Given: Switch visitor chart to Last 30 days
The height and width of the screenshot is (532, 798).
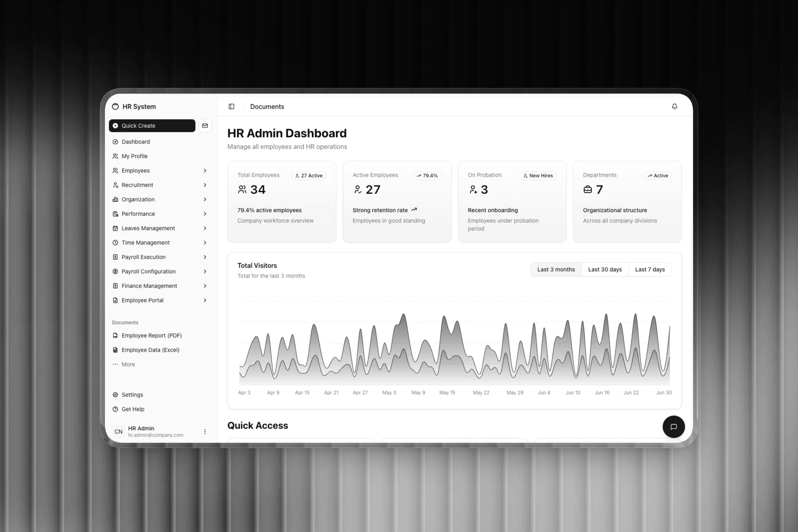Looking at the screenshot, I should [x=605, y=269].
